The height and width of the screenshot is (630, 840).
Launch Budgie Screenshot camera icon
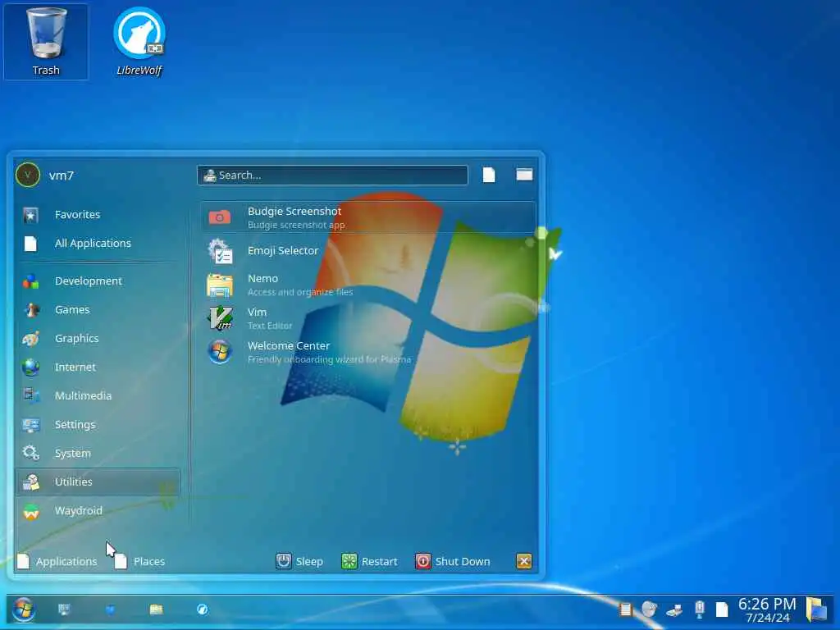click(x=220, y=217)
